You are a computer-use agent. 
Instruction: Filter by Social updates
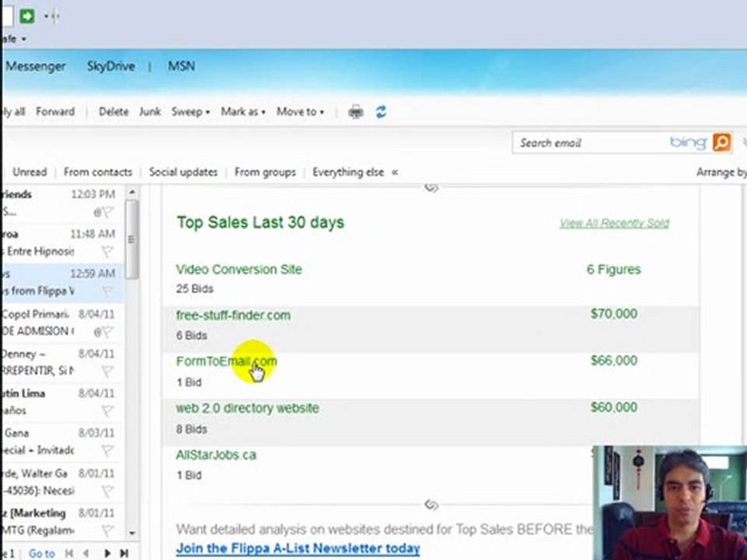tap(183, 173)
